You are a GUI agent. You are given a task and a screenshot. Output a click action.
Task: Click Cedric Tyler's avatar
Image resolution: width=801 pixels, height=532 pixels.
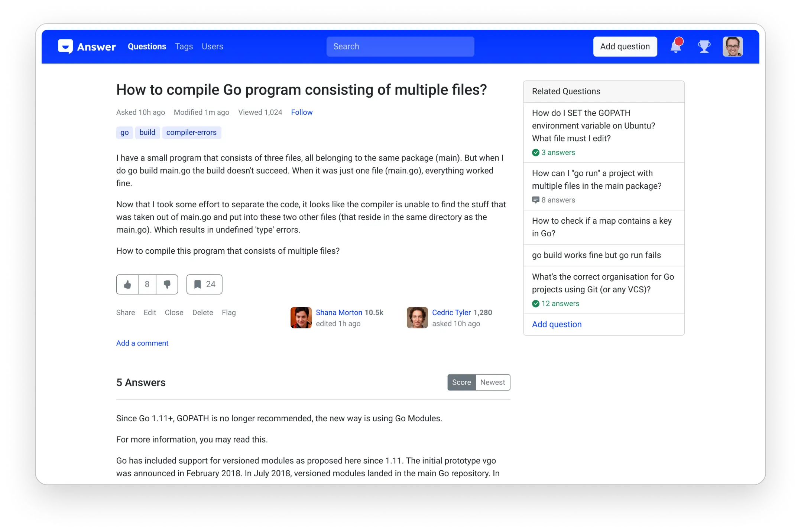click(417, 318)
